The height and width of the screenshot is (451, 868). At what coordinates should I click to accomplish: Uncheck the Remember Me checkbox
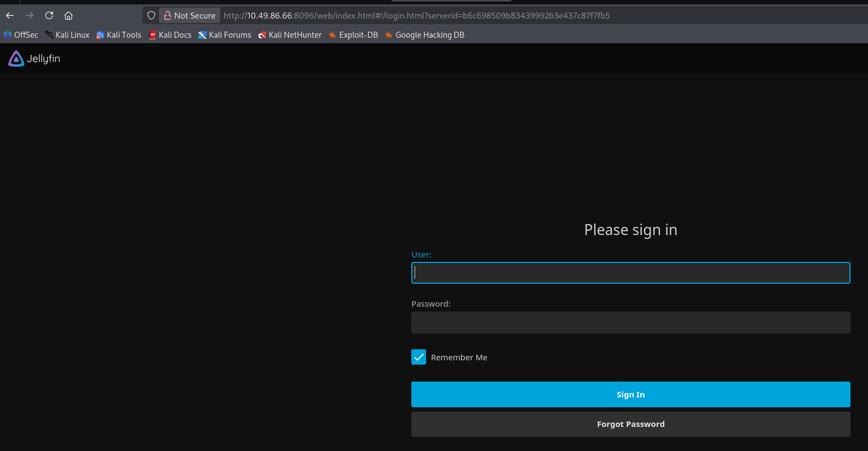point(418,357)
